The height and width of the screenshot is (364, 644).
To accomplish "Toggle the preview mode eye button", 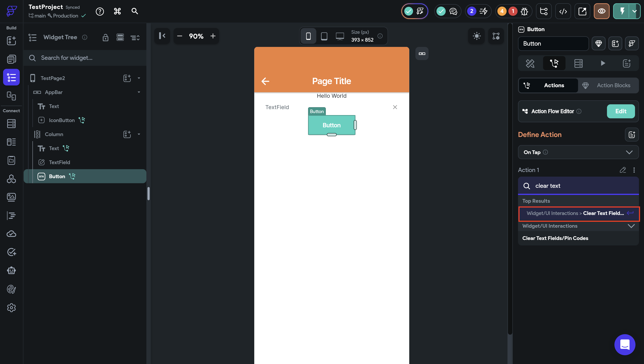I will 601,11.
